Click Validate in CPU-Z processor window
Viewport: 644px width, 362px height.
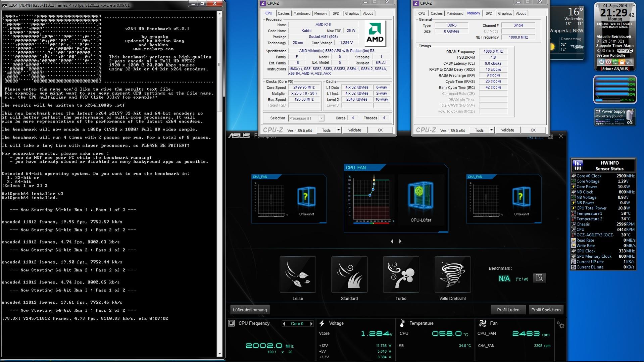pos(354,130)
